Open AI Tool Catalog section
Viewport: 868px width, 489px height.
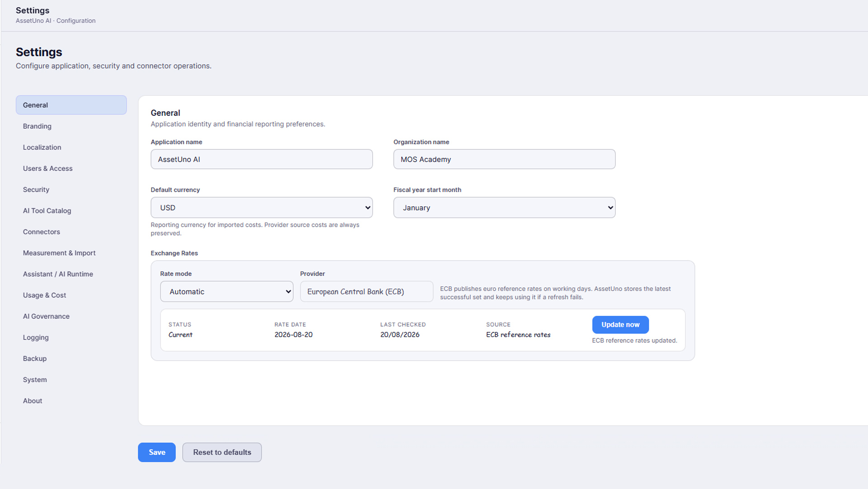point(71,211)
